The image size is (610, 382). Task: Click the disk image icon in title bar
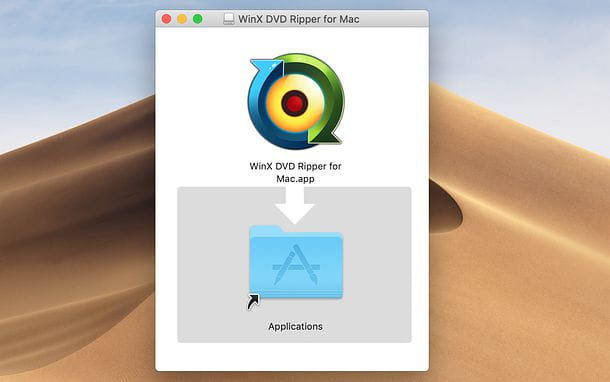229,19
